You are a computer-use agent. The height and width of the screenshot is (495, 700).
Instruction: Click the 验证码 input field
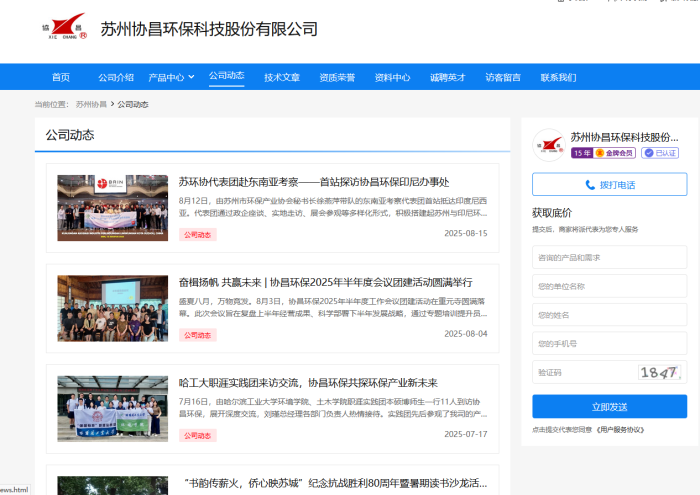(x=583, y=372)
